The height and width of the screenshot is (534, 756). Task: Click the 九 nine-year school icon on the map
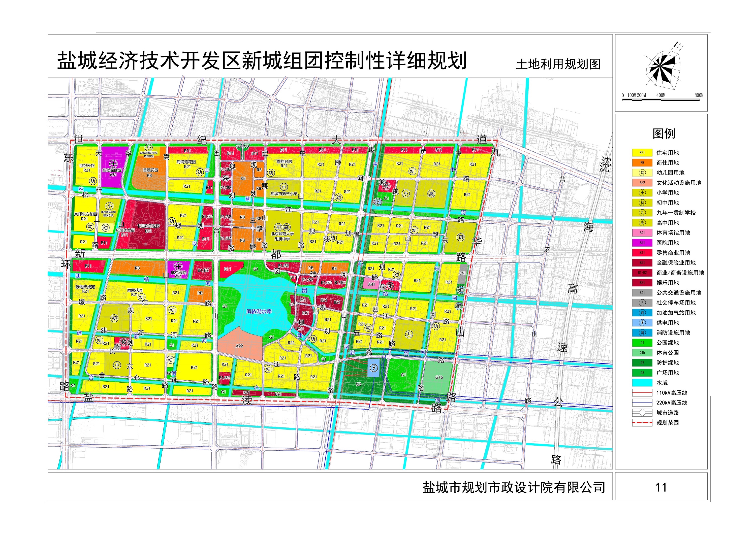[x=409, y=334]
